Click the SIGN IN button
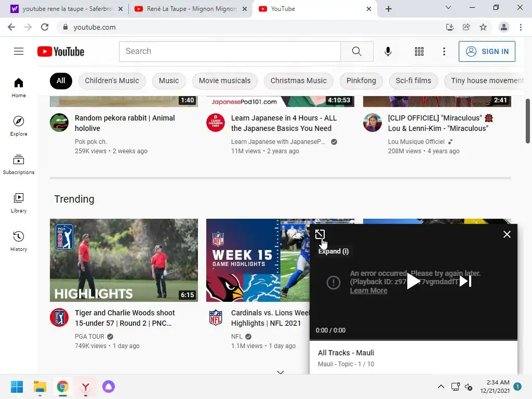This screenshot has height=399, width=532. click(x=487, y=51)
